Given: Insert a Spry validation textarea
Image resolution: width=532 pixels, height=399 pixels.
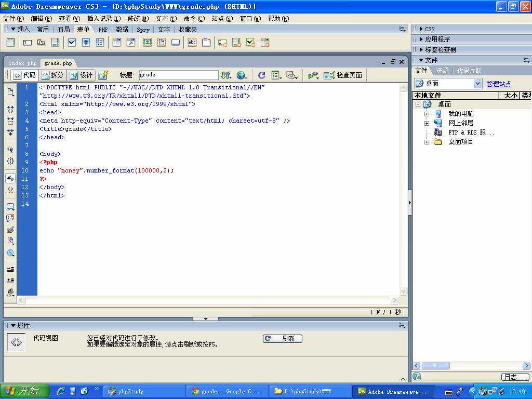Looking at the screenshot, I should click(x=237, y=43).
